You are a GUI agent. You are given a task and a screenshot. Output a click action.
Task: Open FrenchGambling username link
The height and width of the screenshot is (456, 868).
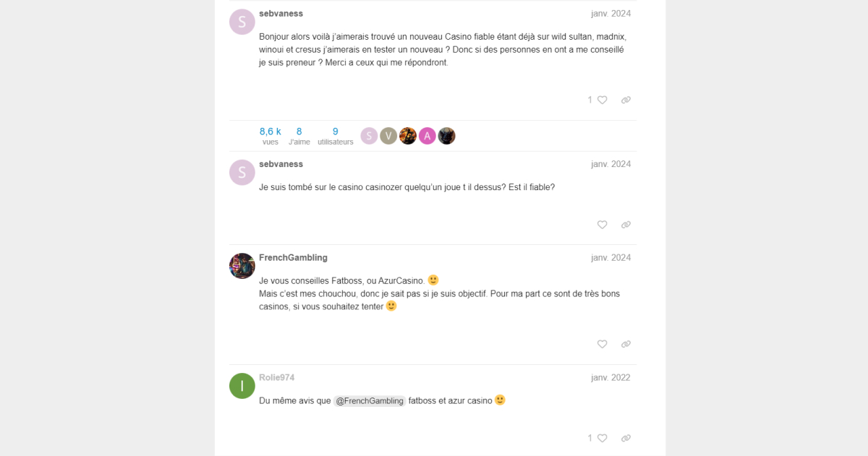pyautogui.click(x=293, y=258)
